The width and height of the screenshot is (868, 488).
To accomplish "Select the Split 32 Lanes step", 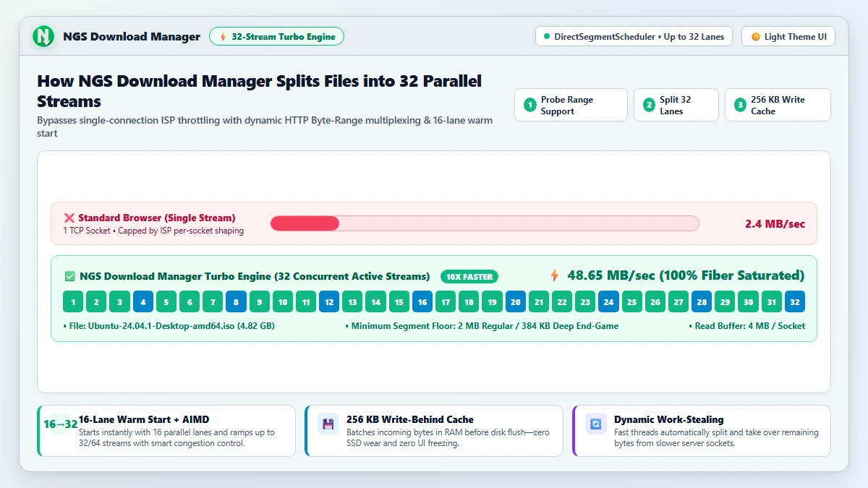I will (676, 105).
